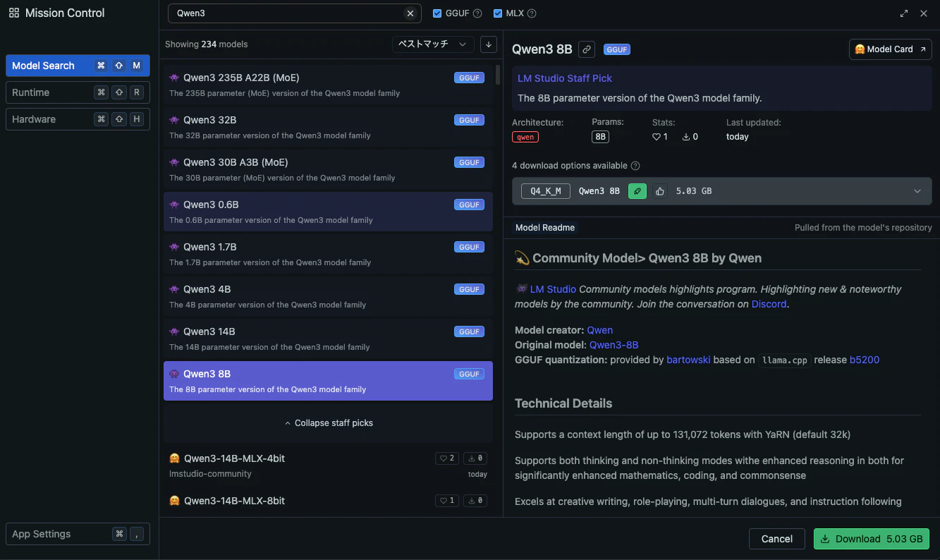Click the '8B' params badge
940x560 pixels.
click(x=601, y=137)
